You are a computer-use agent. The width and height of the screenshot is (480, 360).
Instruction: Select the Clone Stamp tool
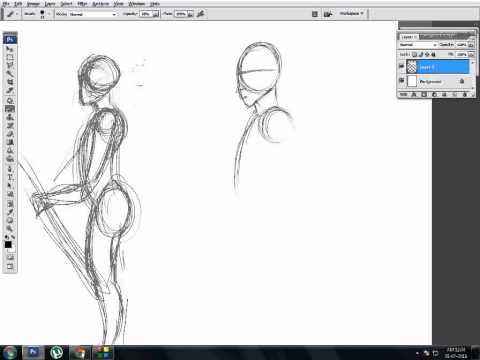tap(10, 117)
